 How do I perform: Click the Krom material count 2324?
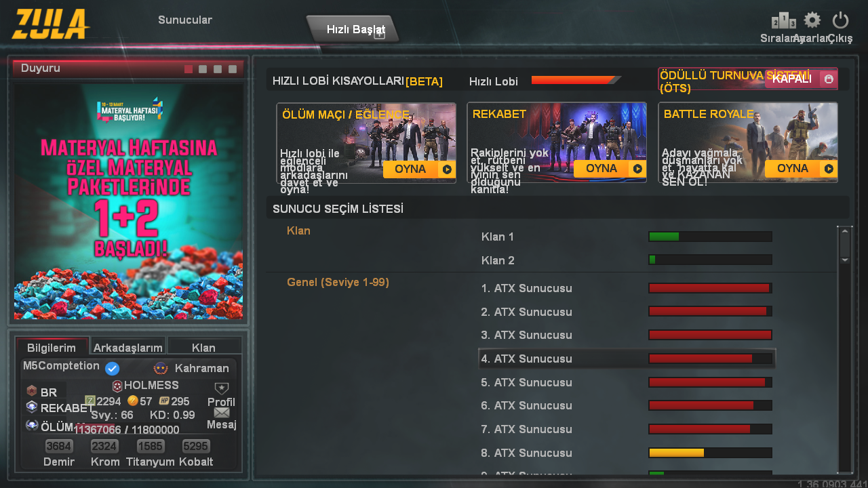point(104,447)
